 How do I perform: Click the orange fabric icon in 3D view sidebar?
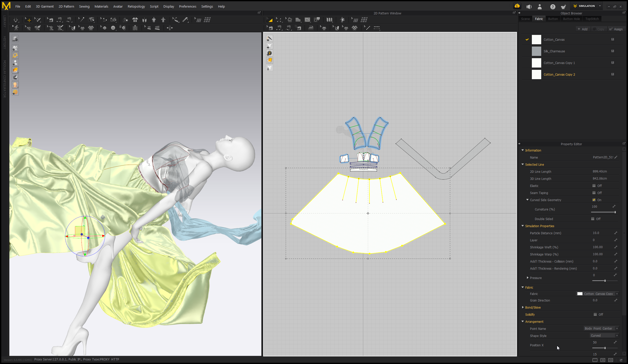(15, 70)
